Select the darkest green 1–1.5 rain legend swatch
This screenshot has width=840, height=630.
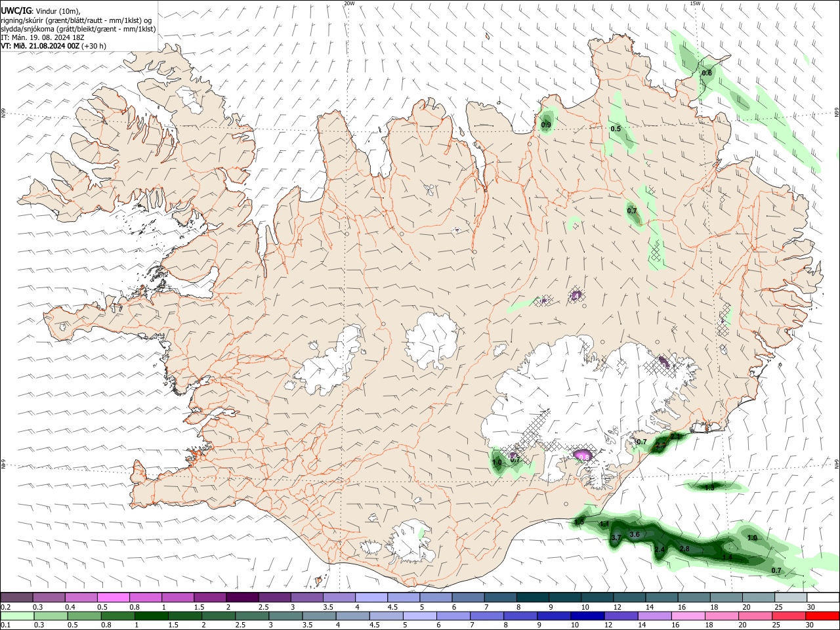[151, 616]
